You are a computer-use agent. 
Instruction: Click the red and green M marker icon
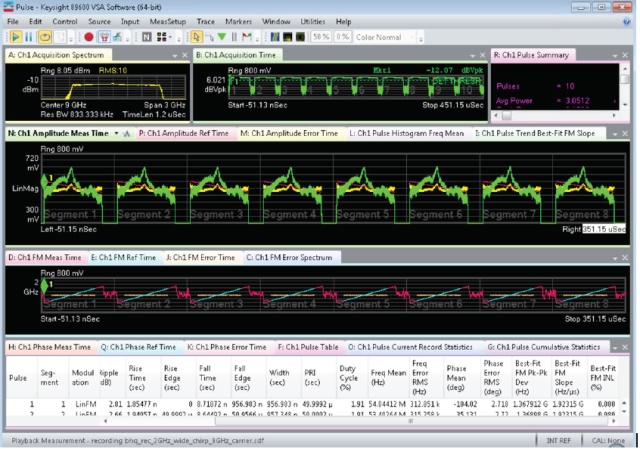pos(247,37)
